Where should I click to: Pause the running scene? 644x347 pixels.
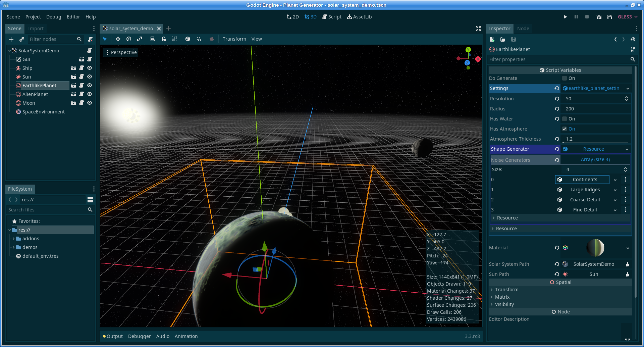[x=576, y=17]
